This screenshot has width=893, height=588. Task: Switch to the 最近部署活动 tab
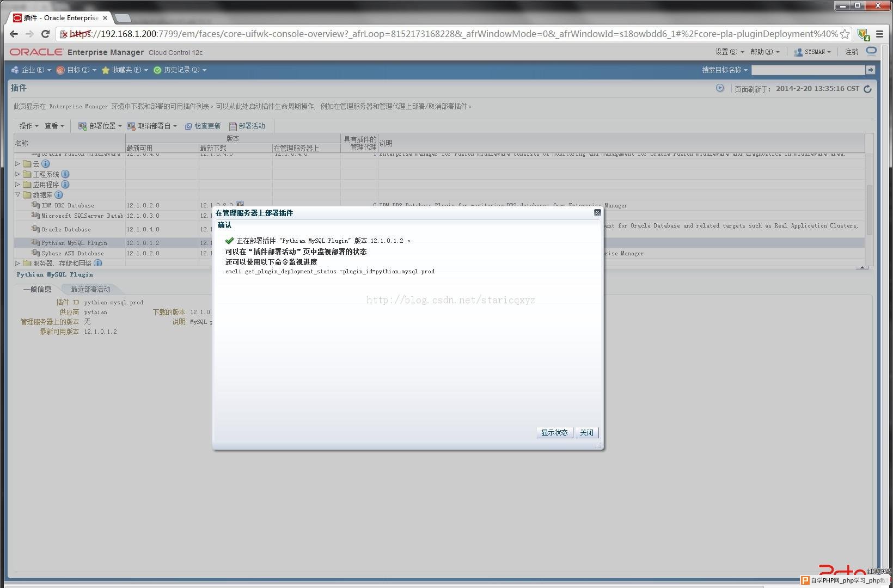(x=90, y=289)
